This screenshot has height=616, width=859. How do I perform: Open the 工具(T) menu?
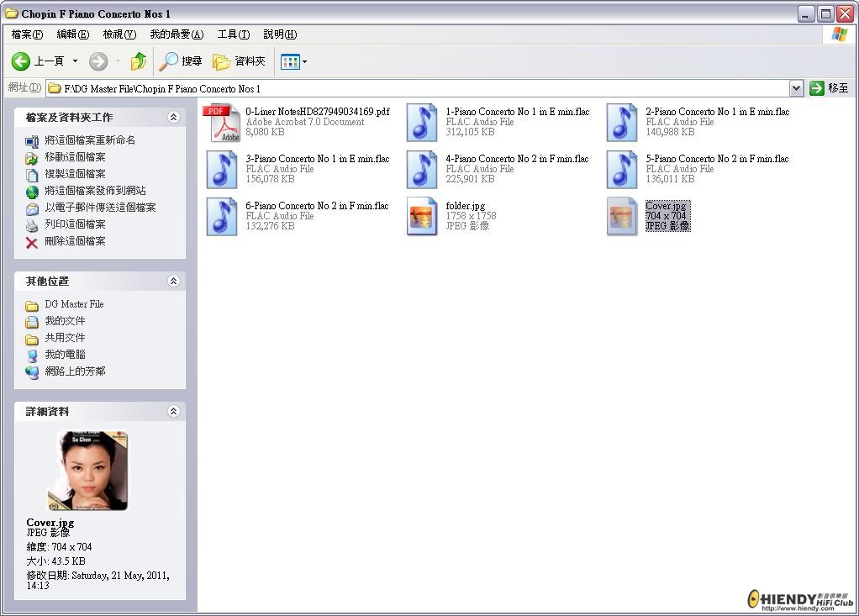pyautogui.click(x=233, y=34)
